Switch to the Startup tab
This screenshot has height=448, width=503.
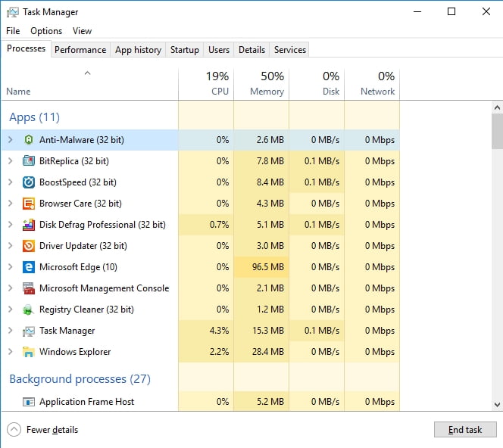pyautogui.click(x=184, y=50)
